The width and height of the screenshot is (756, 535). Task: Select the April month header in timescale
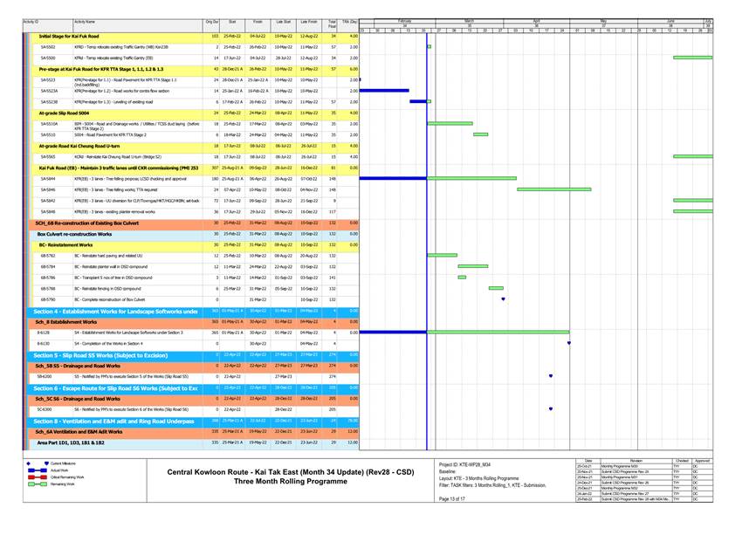coord(536,19)
